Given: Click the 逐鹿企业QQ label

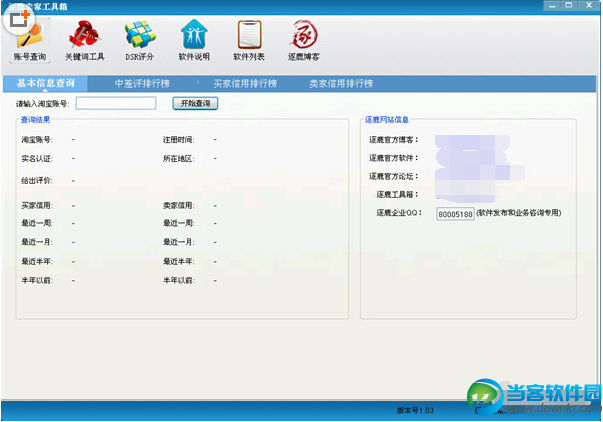Looking at the screenshot, I should tap(399, 212).
